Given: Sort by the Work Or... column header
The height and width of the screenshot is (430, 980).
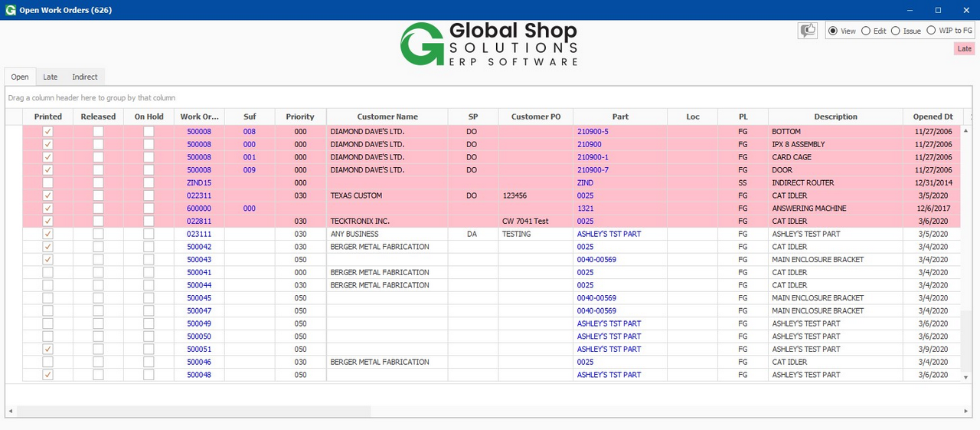Looking at the screenshot, I should coord(199,117).
